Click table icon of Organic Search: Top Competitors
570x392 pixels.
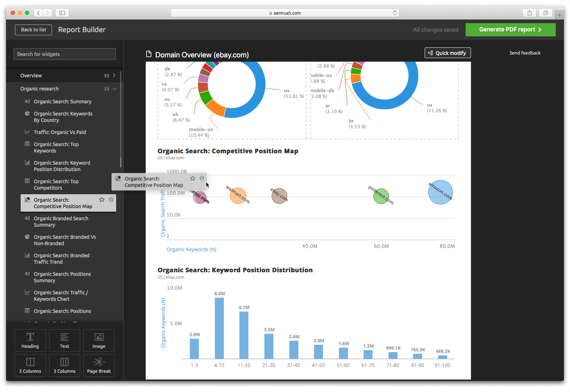point(27,181)
